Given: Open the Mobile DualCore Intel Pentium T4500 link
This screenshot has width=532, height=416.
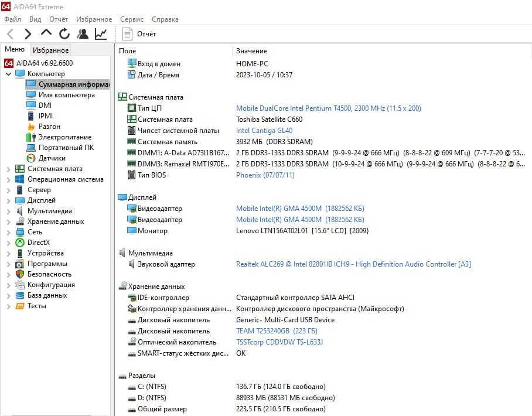Looking at the screenshot, I should pyautogui.click(x=329, y=108).
